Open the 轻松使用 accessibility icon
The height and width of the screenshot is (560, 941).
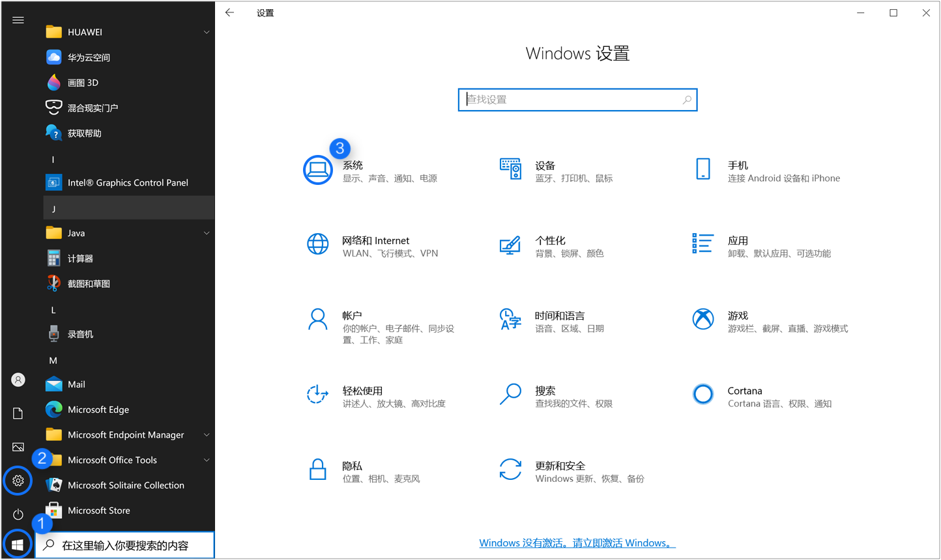pos(318,395)
